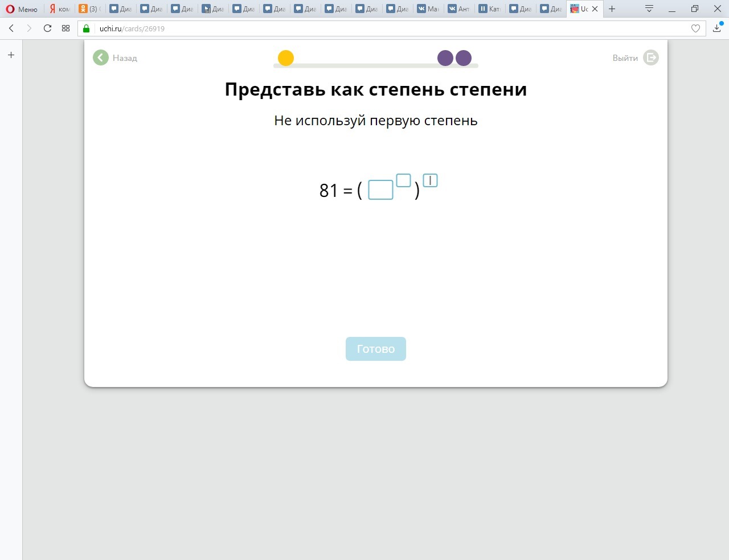Reload the current page

(x=47, y=28)
